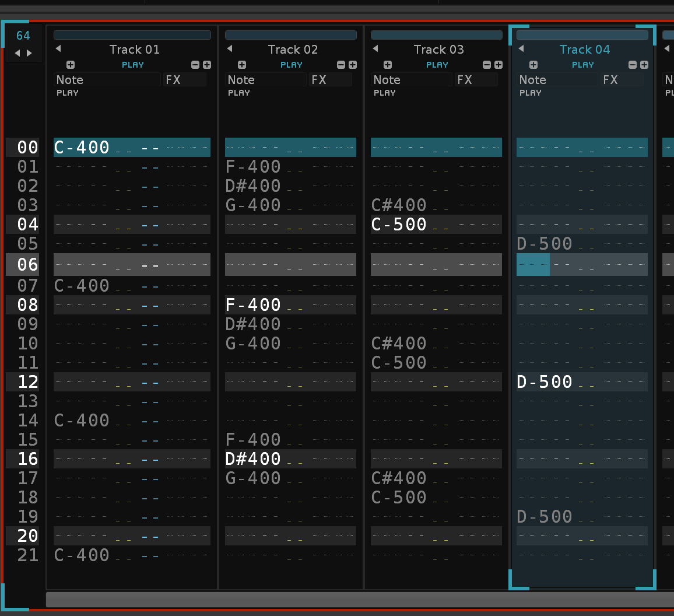Collapse Track 01 with its arrow icon
The width and height of the screenshot is (674, 616).
tap(58, 48)
